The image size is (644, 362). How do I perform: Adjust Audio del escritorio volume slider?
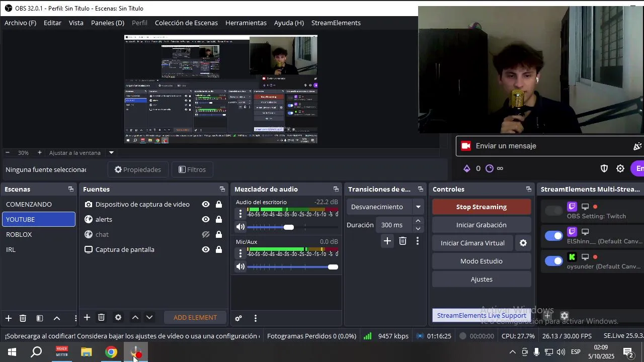[288, 227]
